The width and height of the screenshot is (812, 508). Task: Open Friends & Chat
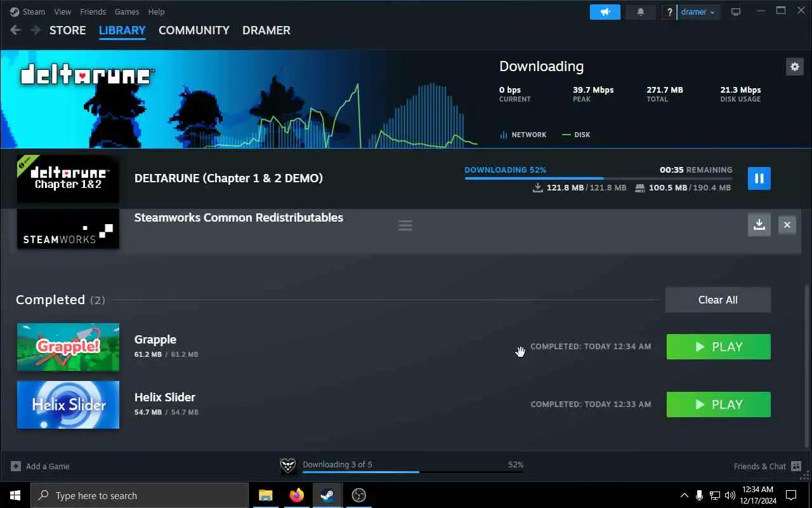769,466
